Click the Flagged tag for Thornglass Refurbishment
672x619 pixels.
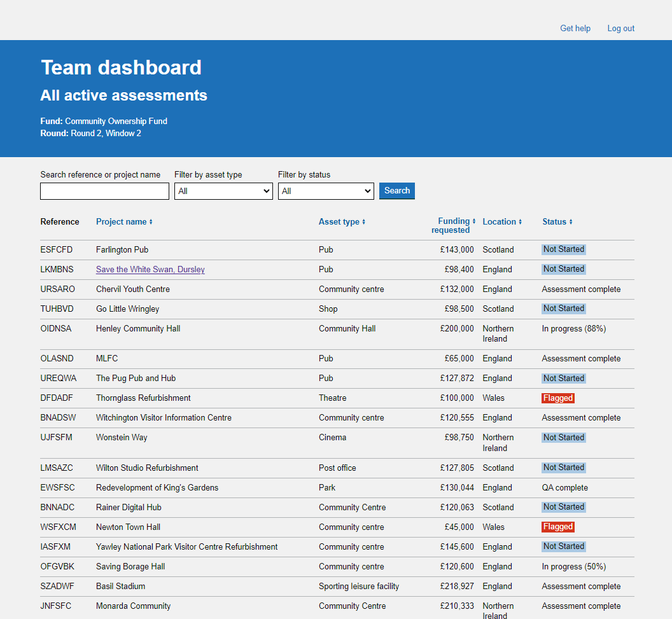click(558, 398)
